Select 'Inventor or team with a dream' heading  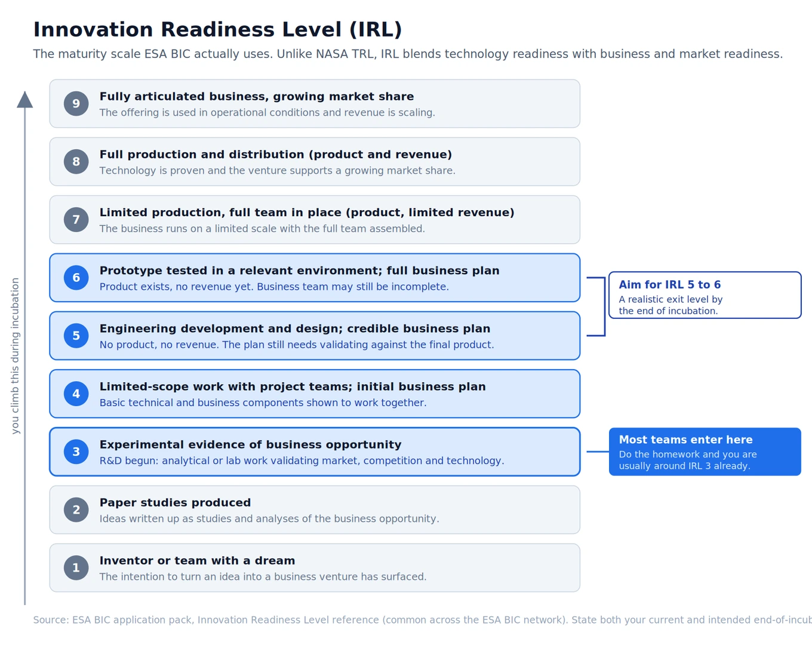click(x=197, y=561)
